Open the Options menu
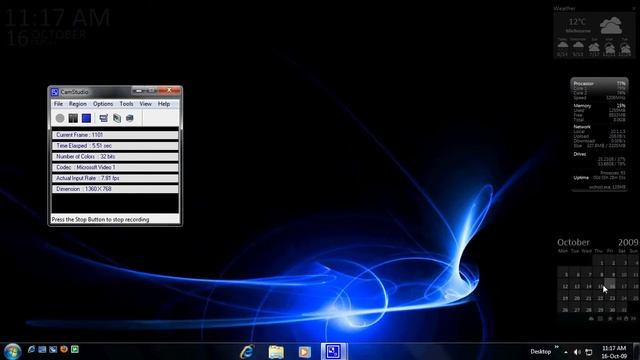 103,104
